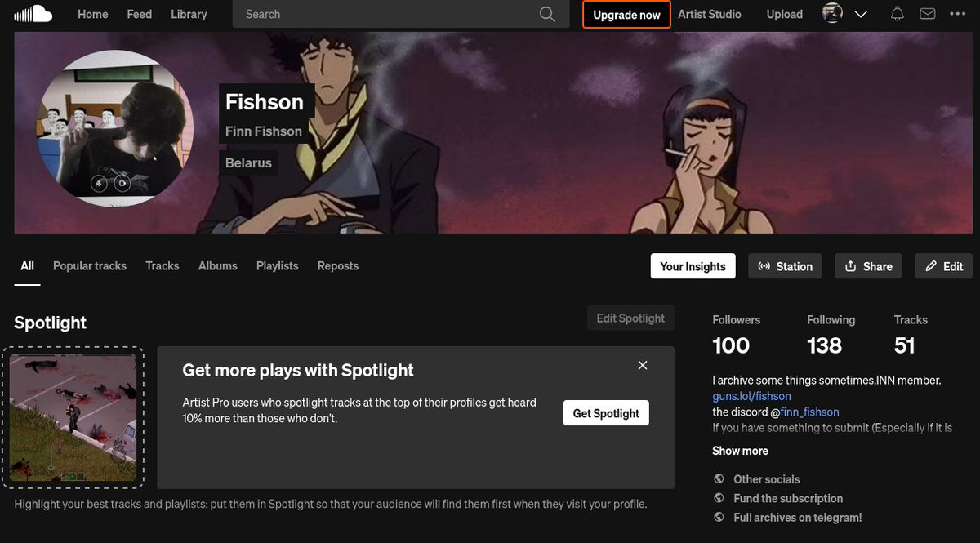Click the Belarus location label

coord(248,162)
